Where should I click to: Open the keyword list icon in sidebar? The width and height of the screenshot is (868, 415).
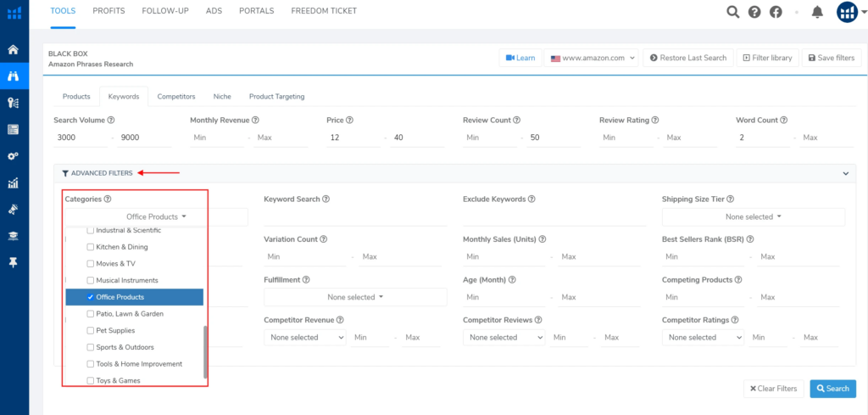click(14, 103)
